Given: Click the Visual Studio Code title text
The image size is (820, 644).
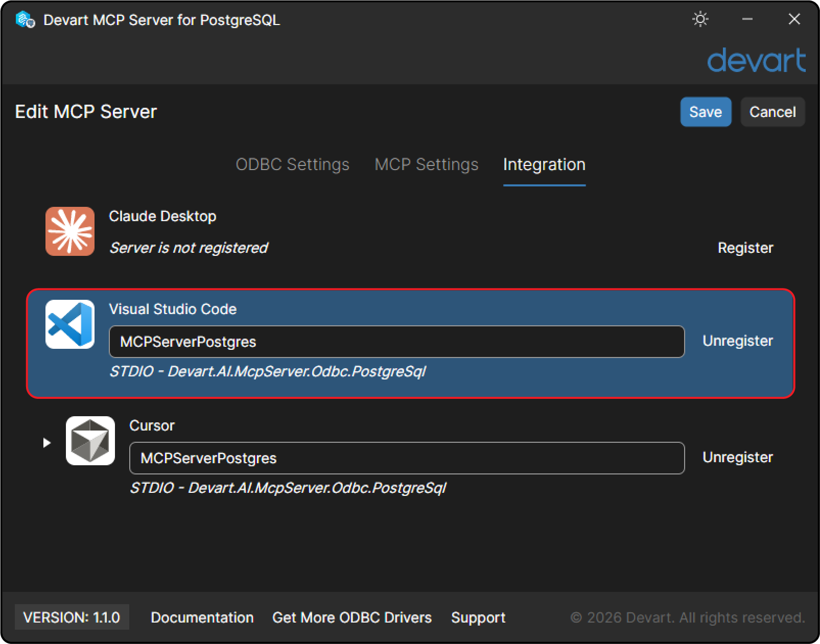Looking at the screenshot, I should [x=173, y=309].
